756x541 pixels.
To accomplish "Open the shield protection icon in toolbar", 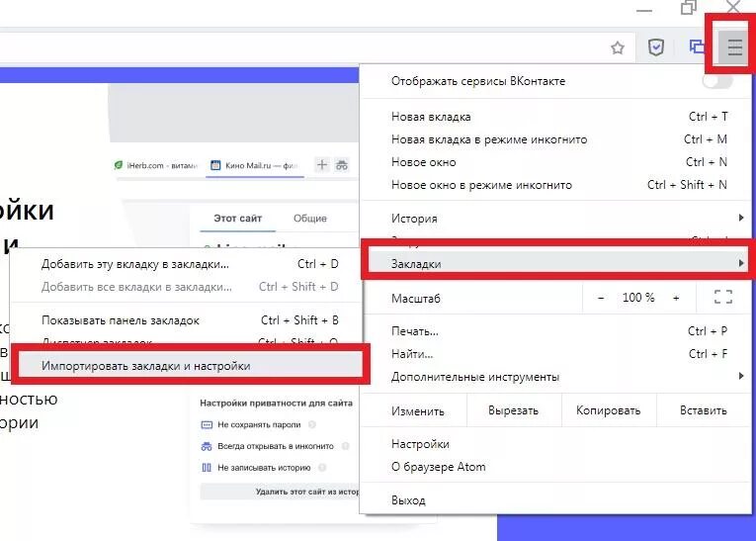I will point(656,47).
